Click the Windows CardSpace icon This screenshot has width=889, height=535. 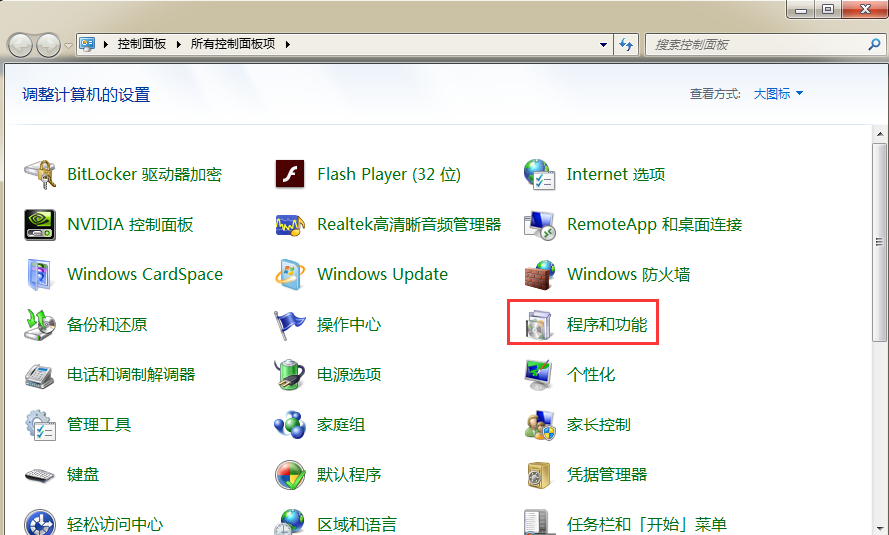40,274
